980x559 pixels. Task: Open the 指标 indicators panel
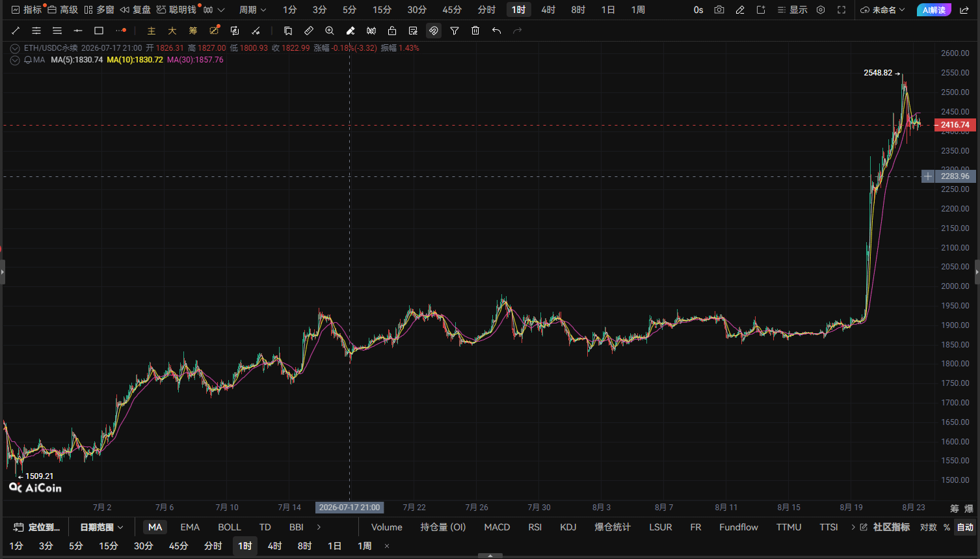tap(27, 10)
